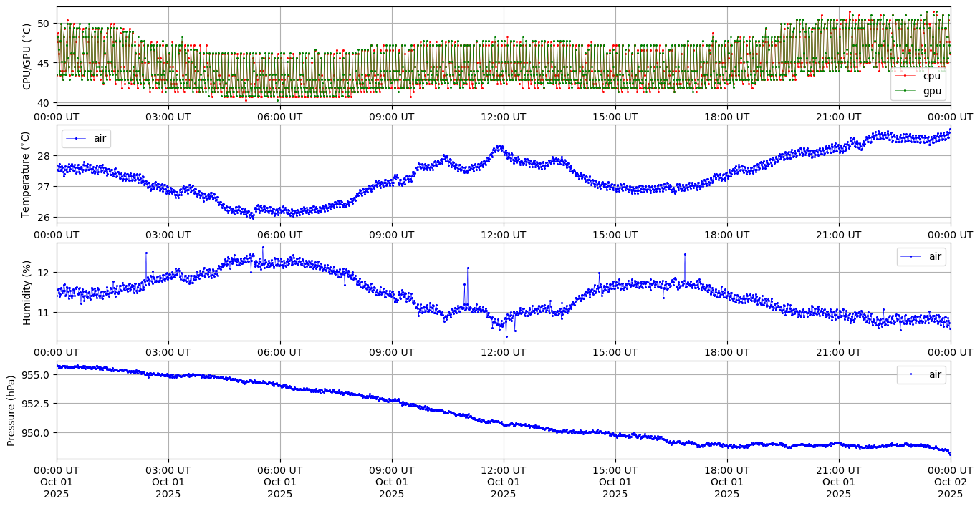Click the gpu legend label in top chart
The width and height of the screenshot is (980, 506).
932,91
